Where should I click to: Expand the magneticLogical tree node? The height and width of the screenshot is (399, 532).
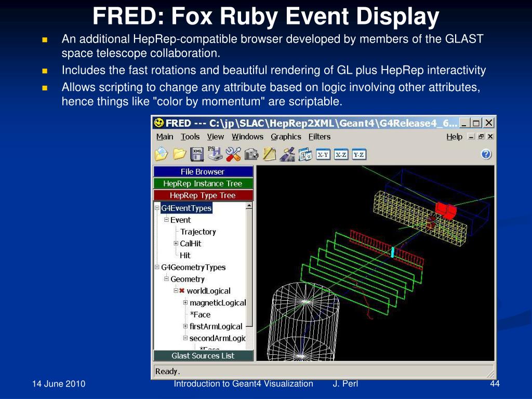point(185,303)
